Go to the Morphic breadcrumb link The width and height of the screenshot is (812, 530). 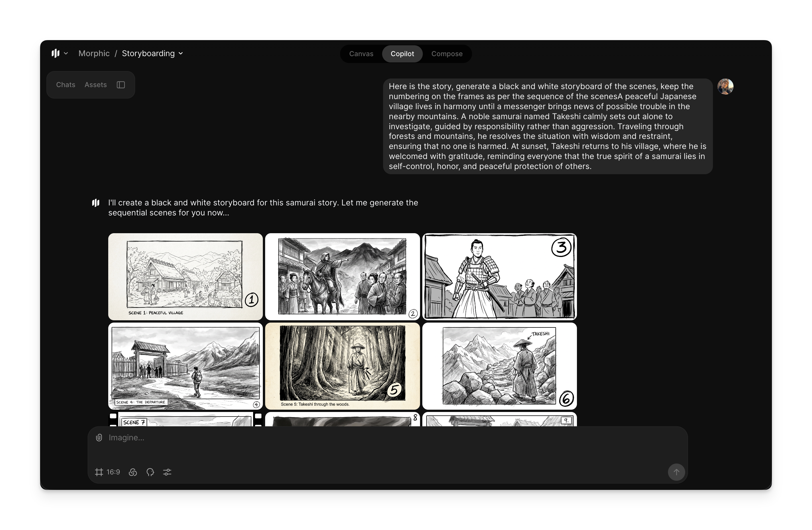pyautogui.click(x=94, y=53)
